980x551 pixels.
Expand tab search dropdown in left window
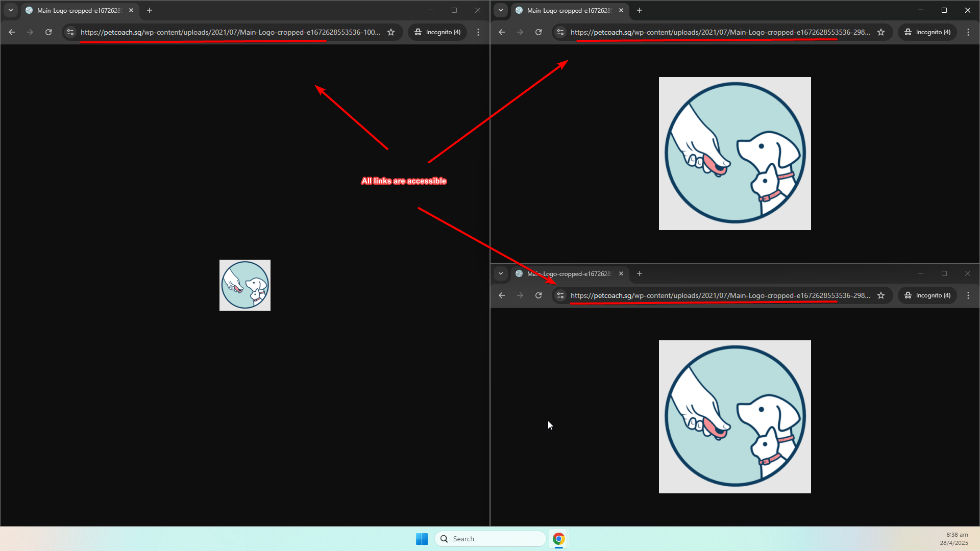pos(11,10)
